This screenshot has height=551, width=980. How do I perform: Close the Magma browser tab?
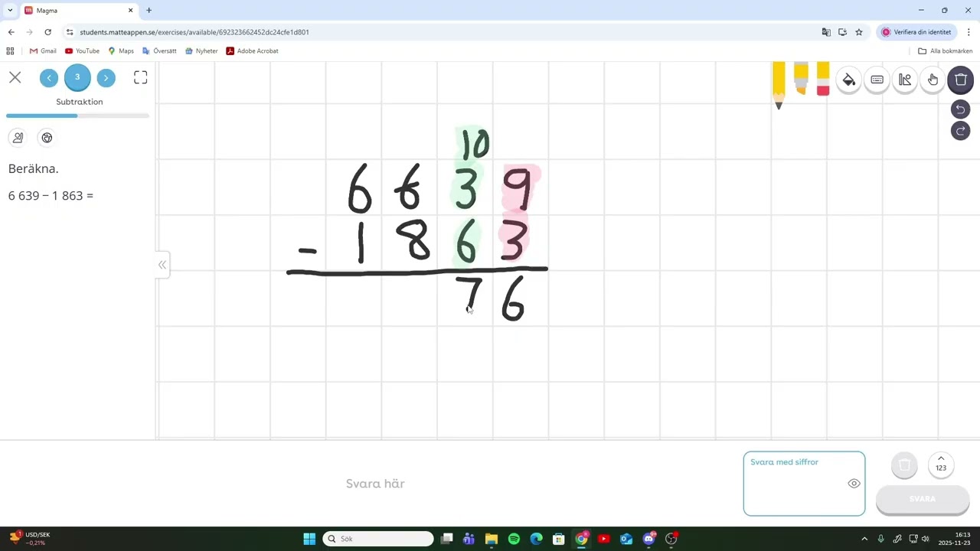click(x=130, y=11)
